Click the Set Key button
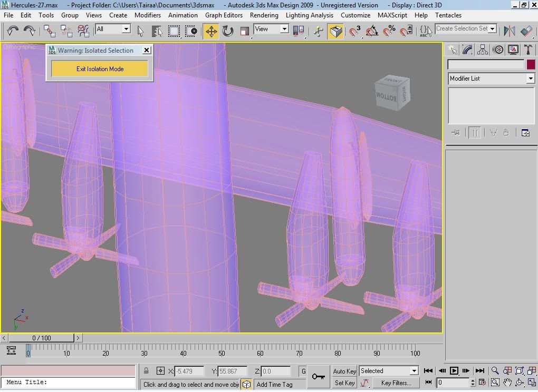This screenshot has width=538, height=392. coord(344,383)
